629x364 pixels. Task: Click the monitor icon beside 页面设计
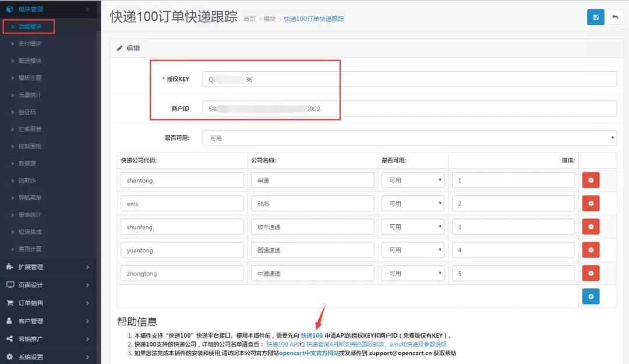pyautogui.click(x=10, y=285)
